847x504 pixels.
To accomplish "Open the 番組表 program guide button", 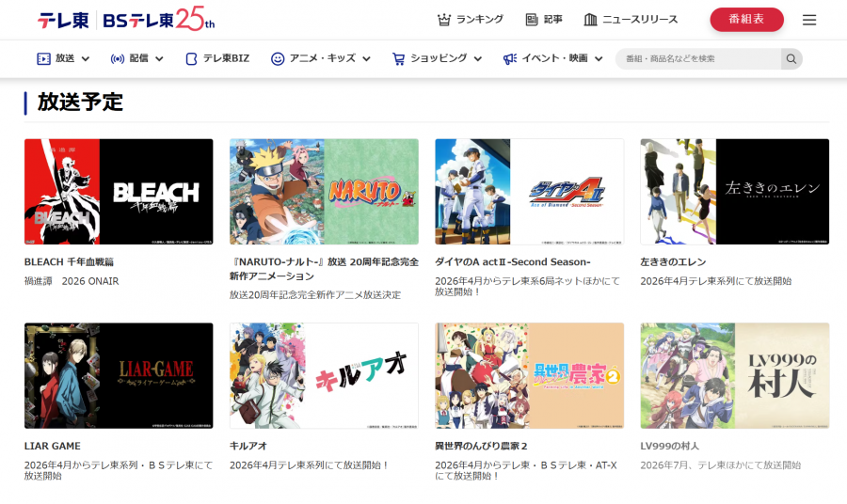I will [746, 20].
